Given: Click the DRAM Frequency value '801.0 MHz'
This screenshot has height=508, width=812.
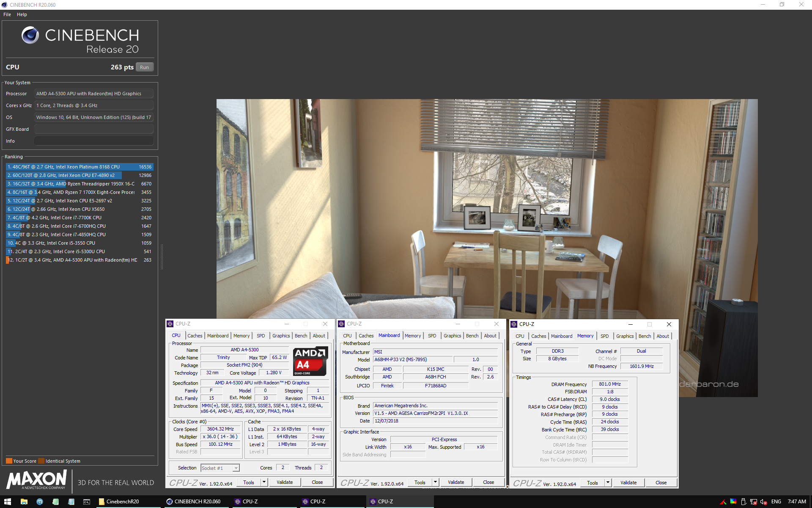Looking at the screenshot, I should click(609, 384).
